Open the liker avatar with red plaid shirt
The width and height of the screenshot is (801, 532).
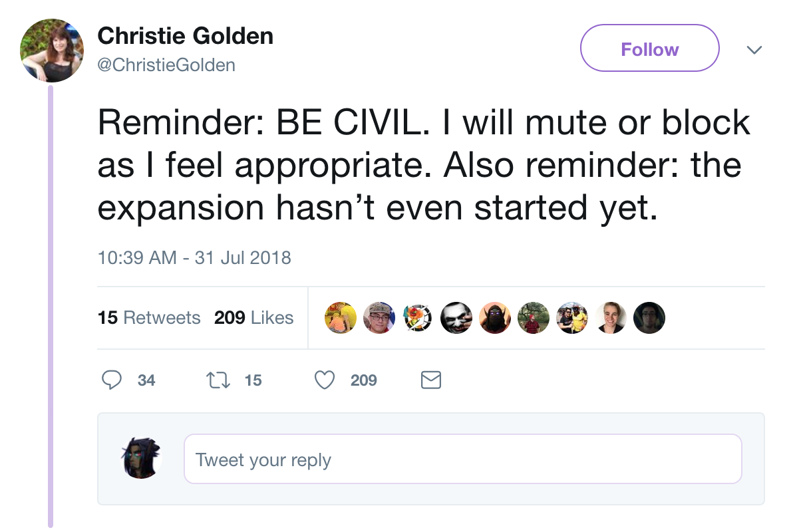534,318
